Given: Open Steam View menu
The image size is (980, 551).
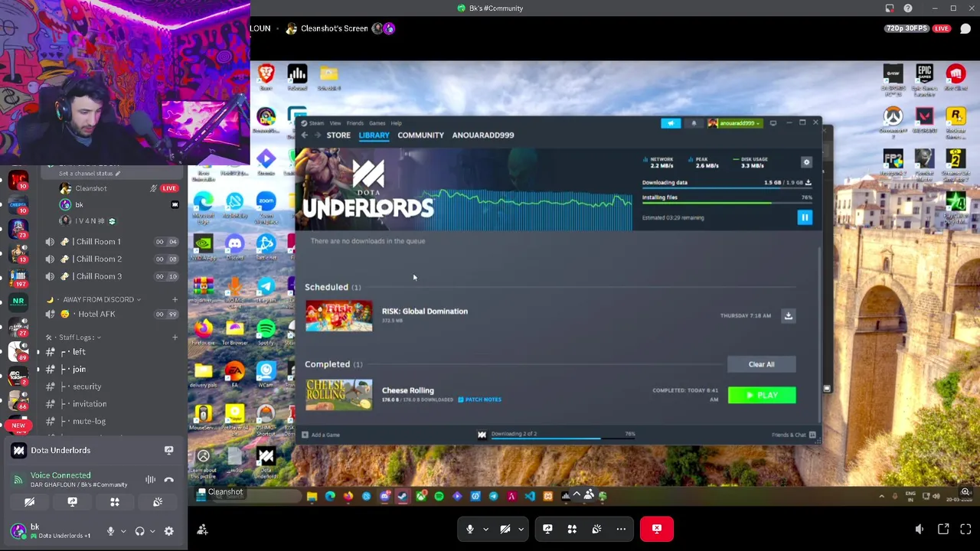Looking at the screenshot, I should pyautogui.click(x=335, y=123).
